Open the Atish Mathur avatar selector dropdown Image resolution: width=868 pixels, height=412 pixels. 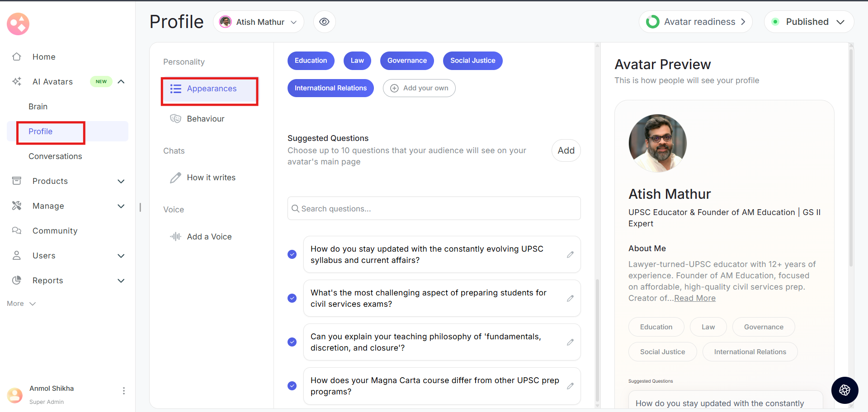(259, 22)
